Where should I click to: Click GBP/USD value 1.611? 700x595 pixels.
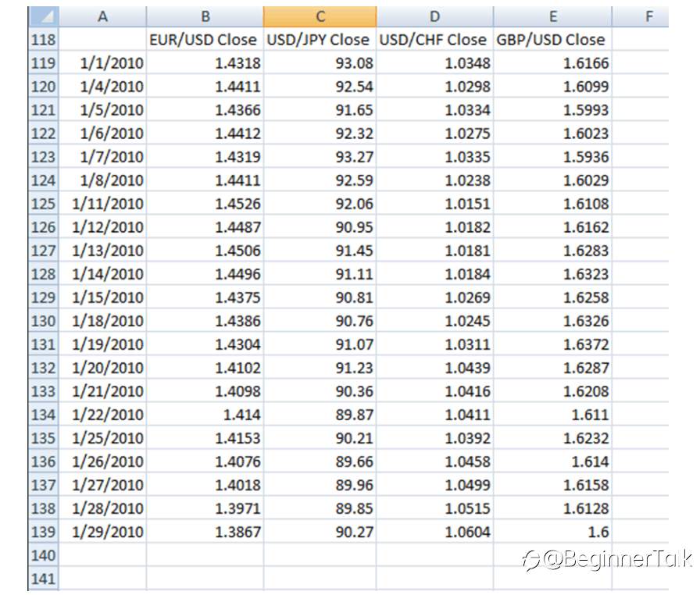pos(552,415)
